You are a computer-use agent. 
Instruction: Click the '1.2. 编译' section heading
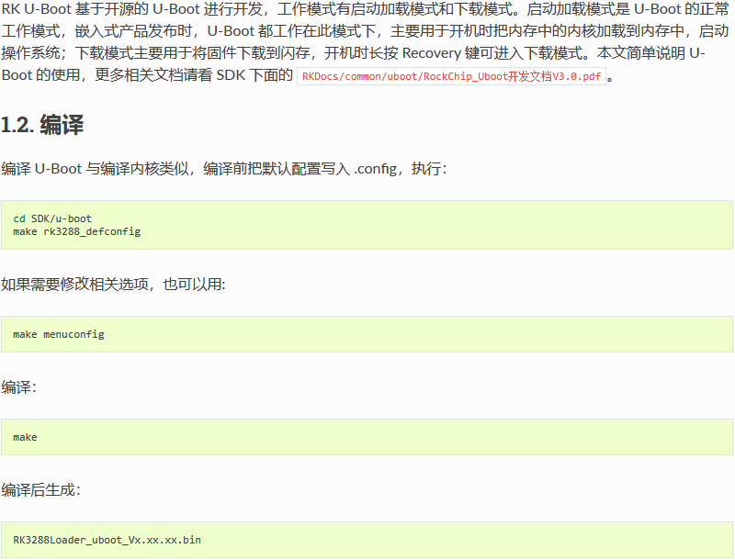coord(42,125)
